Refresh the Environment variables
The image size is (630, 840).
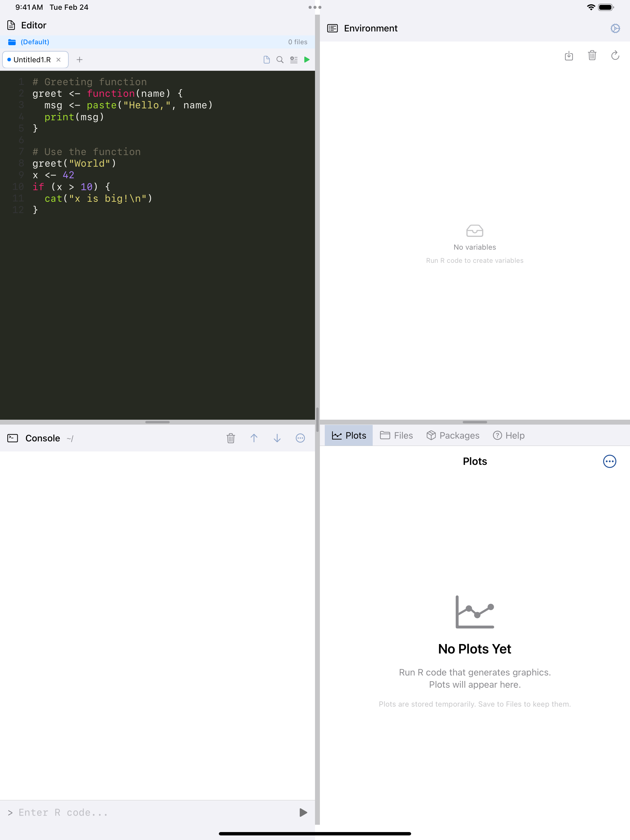(x=615, y=56)
